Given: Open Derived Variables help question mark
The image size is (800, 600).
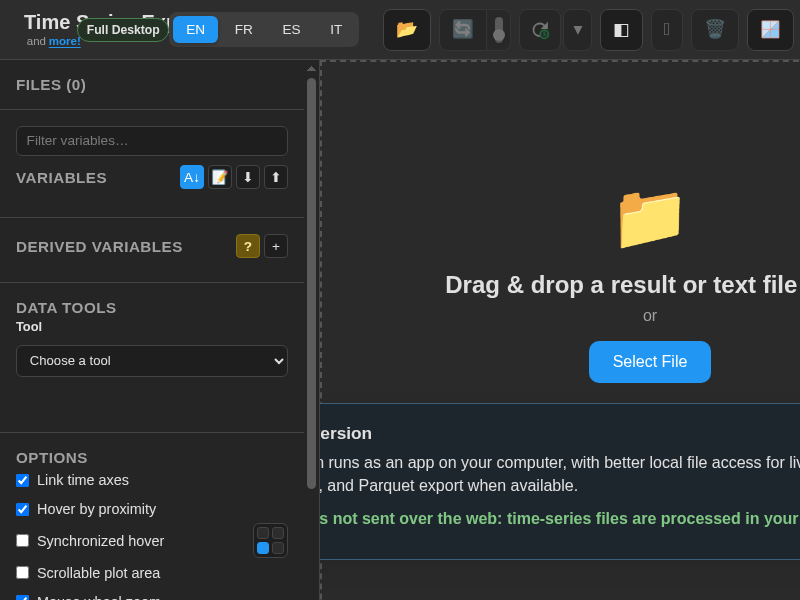Looking at the screenshot, I should pyautogui.click(x=248, y=246).
